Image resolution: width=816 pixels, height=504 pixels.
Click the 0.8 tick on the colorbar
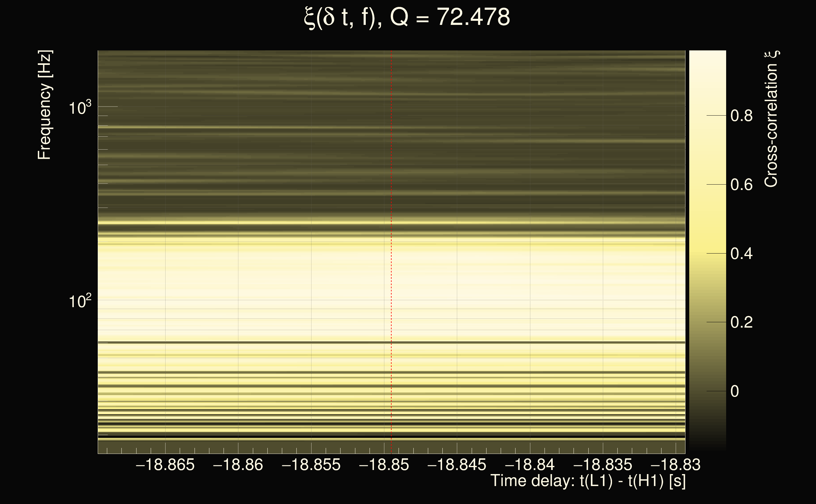[x=741, y=116]
